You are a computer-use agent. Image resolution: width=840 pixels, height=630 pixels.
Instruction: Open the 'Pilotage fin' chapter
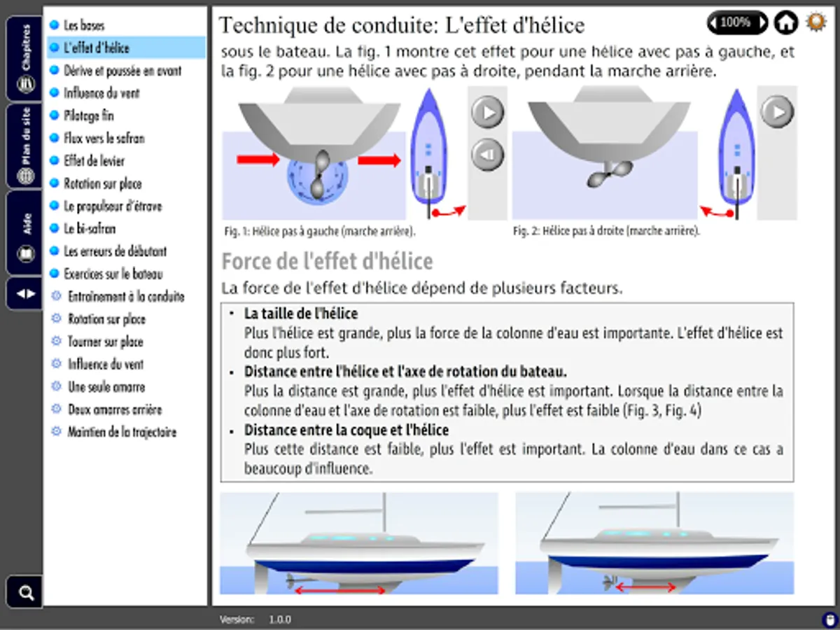88,115
